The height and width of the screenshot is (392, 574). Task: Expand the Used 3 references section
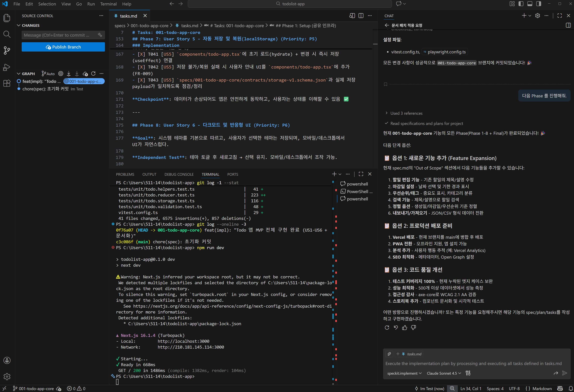(x=406, y=113)
